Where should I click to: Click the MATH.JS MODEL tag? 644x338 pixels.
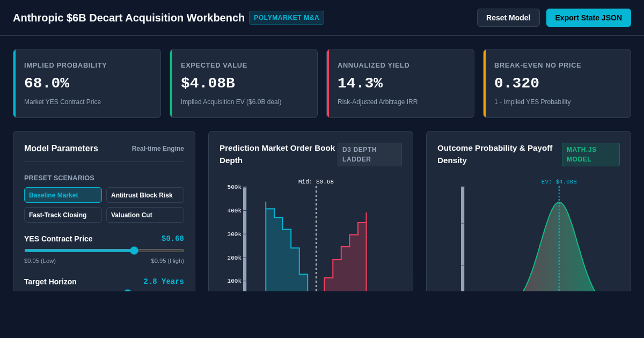(x=591, y=155)
